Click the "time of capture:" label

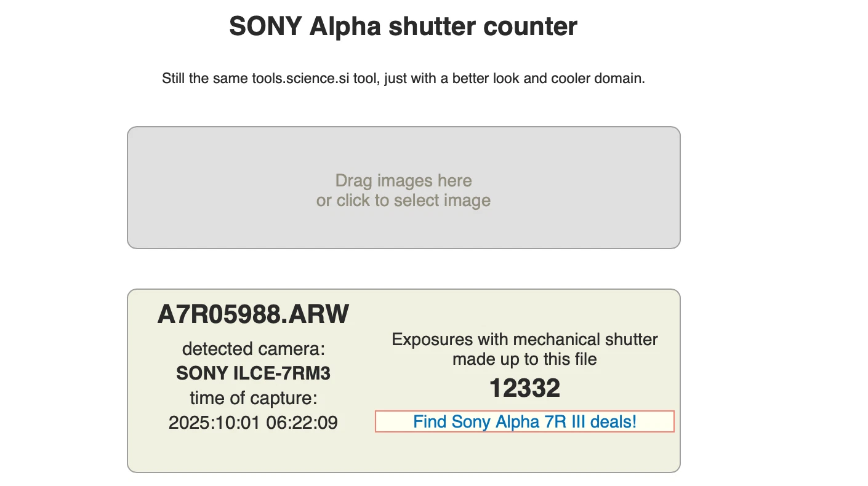point(253,398)
